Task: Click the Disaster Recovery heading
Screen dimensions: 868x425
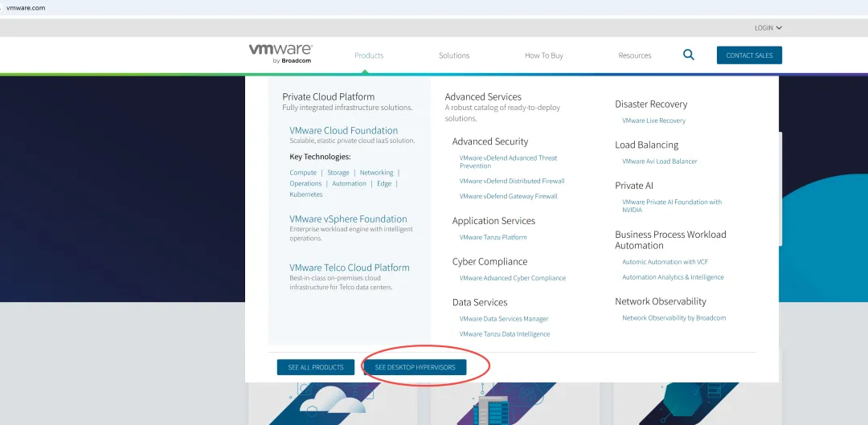Action: coord(651,104)
